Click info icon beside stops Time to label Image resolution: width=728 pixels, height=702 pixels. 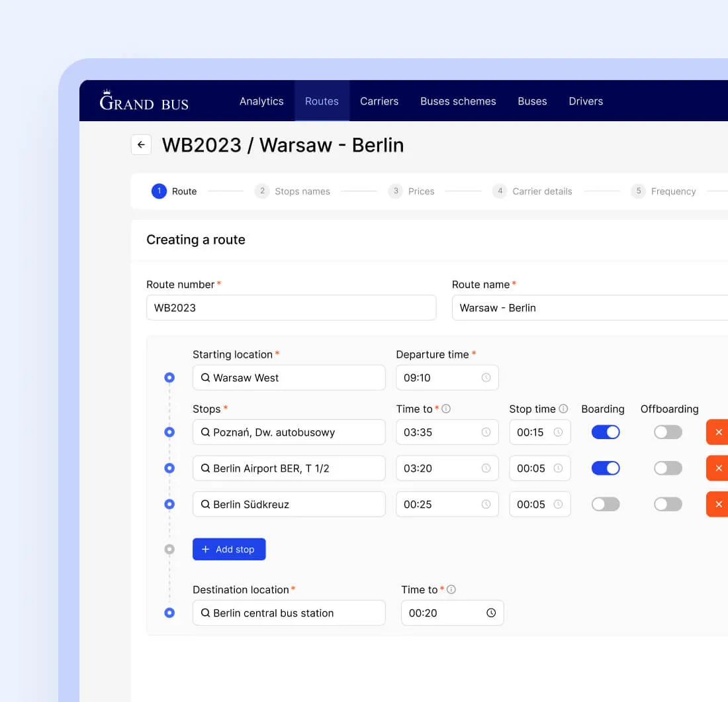(445, 409)
